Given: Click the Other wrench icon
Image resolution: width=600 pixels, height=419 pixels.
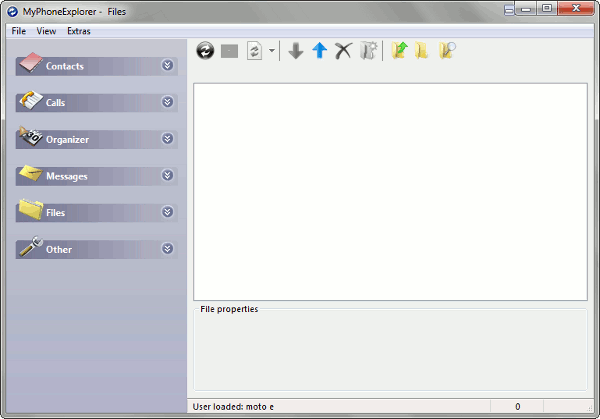Looking at the screenshot, I should [x=31, y=246].
